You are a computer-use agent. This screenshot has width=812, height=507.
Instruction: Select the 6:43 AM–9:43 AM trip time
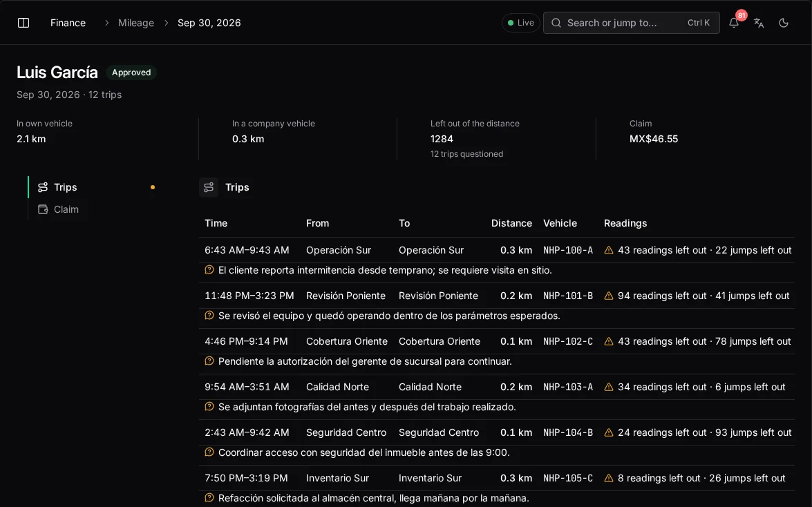point(247,250)
